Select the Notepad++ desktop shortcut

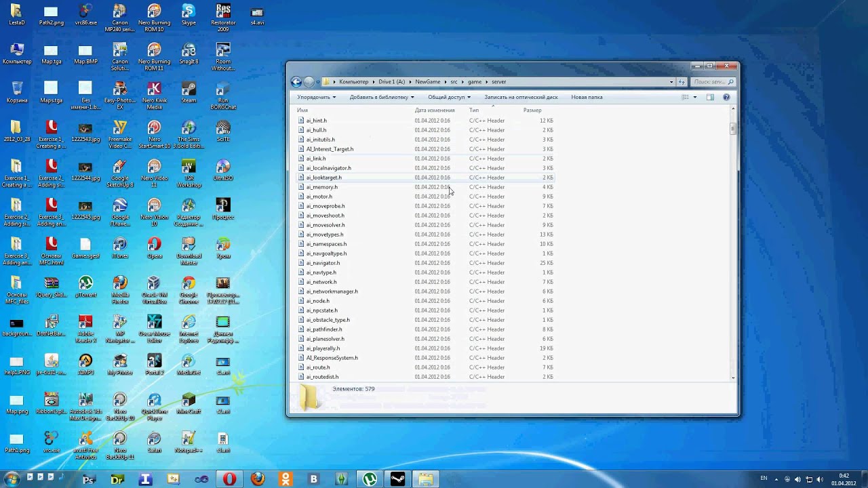(x=189, y=443)
